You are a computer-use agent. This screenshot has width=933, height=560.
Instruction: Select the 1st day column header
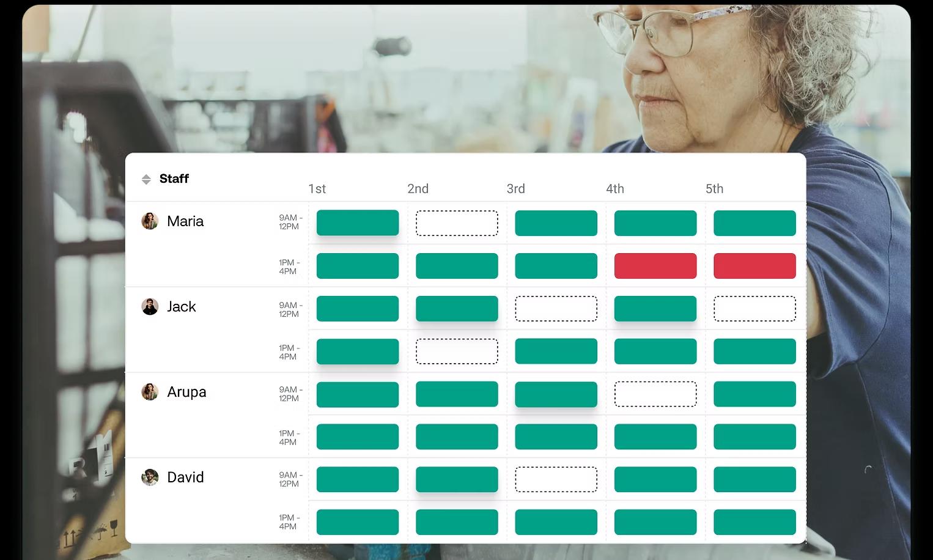pyautogui.click(x=317, y=189)
